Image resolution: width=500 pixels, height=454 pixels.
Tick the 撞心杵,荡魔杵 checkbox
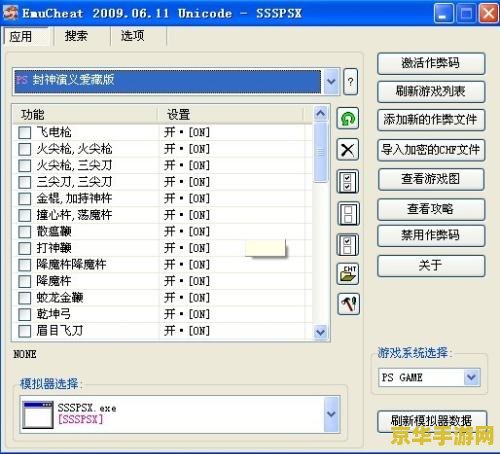[25, 215]
